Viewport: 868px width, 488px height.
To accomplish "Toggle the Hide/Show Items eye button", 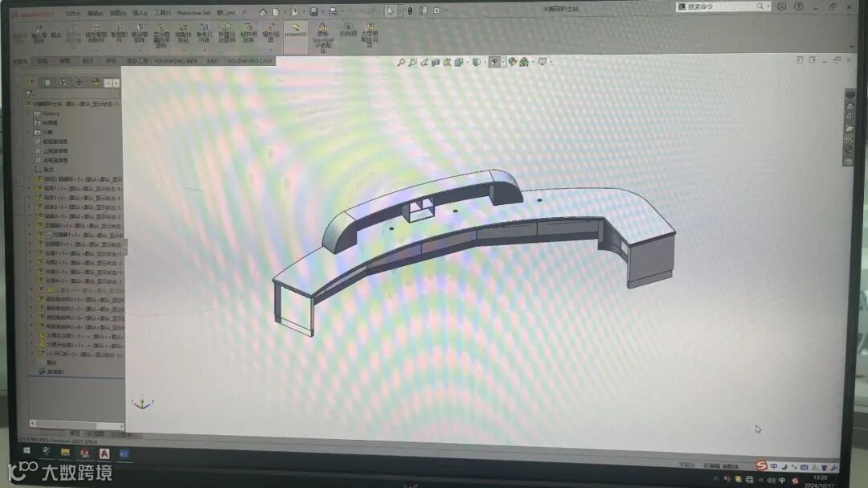I will click(x=493, y=63).
